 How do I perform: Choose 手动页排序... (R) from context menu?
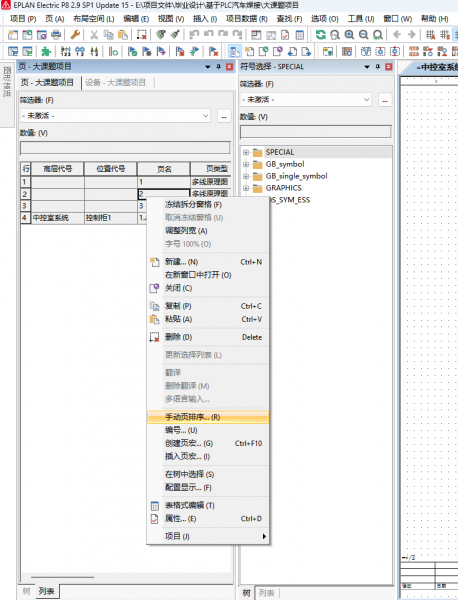click(x=208, y=417)
